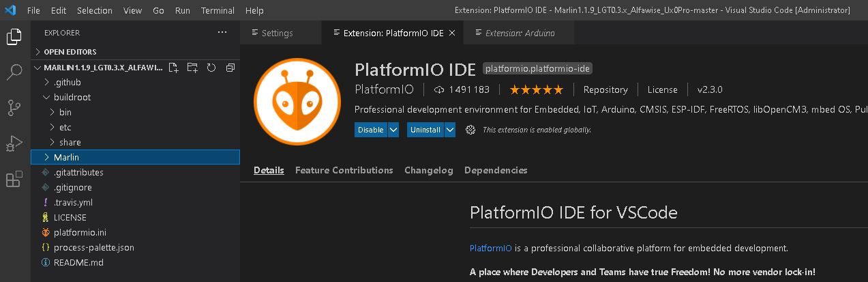Show the Dependencies section

pos(496,170)
